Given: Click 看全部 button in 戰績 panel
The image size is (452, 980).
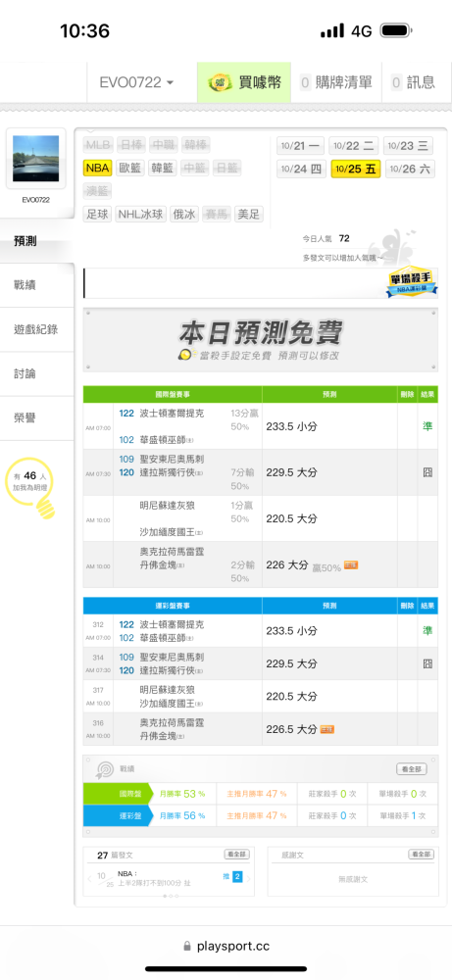Looking at the screenshot, I should coord(412,768).
